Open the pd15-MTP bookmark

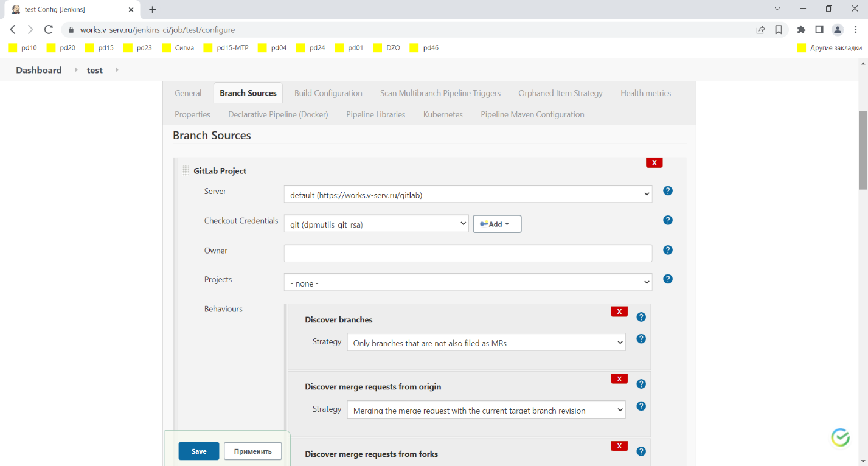point(226,47)
